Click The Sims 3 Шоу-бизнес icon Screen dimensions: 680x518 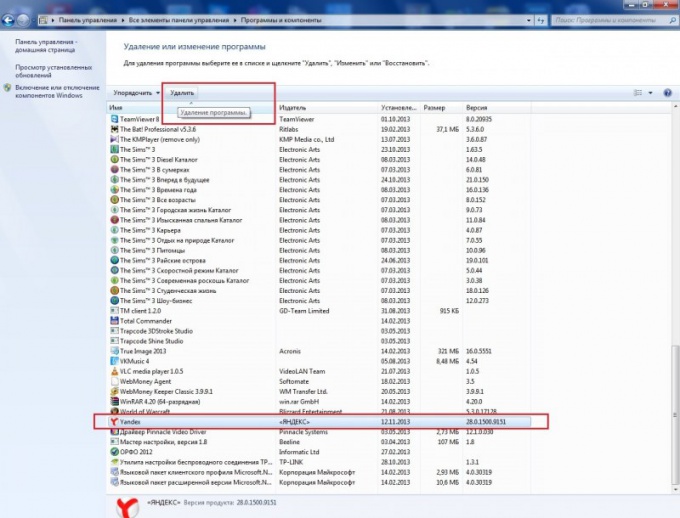[114, 301]
